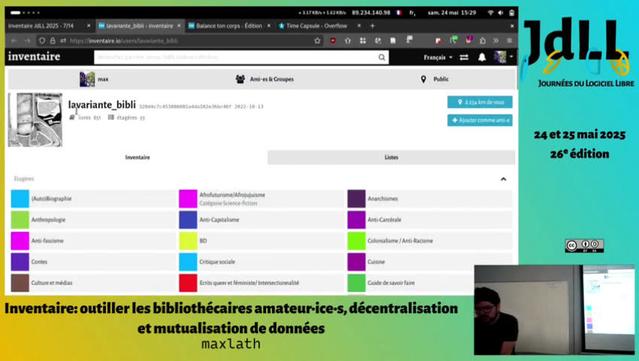
Task: Show more toolbar items via the » icon
Action: click(x=496, y=40)
